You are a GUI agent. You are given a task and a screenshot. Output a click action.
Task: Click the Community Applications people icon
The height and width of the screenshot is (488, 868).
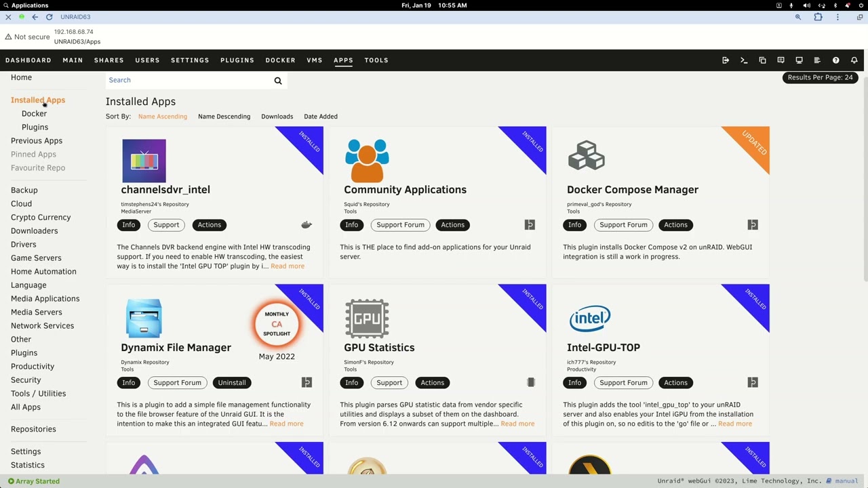[367, 161]
